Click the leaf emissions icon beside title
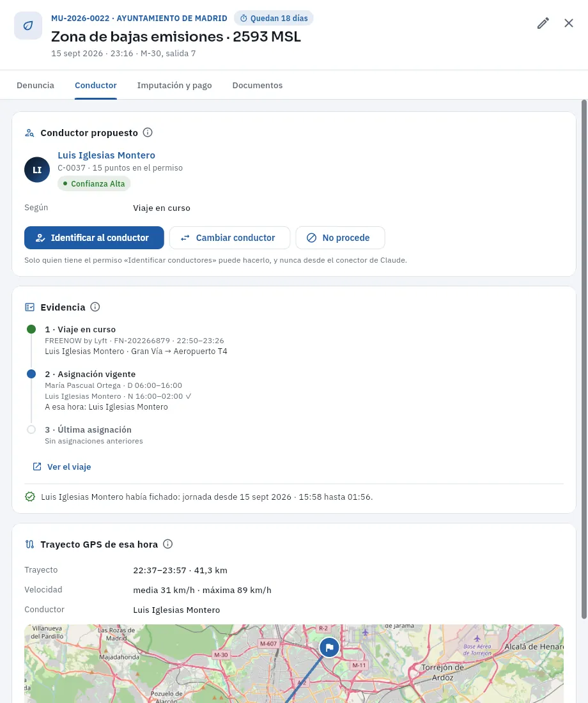Screen dimensions: 588x703 (x=28, y=26)
